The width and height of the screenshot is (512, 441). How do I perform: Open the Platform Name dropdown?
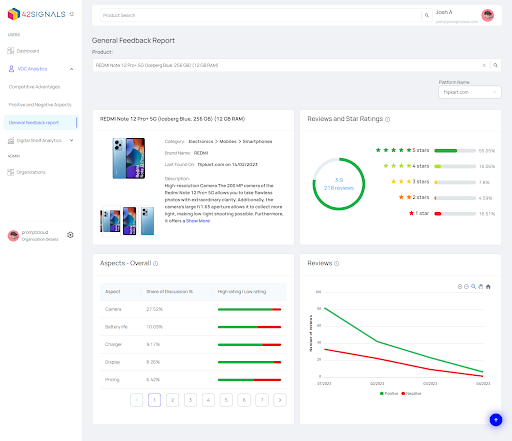(470, 92)
